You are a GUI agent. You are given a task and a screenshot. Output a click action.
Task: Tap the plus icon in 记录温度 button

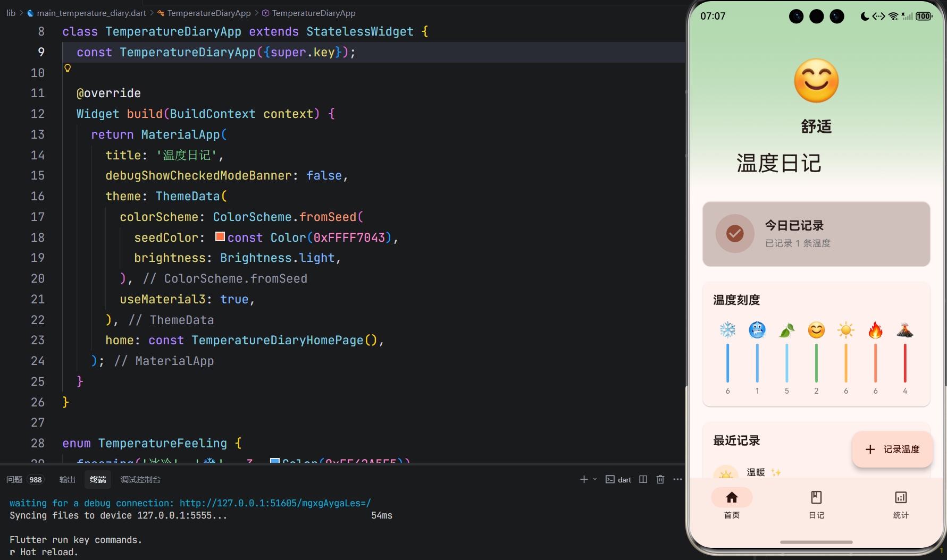870,449
